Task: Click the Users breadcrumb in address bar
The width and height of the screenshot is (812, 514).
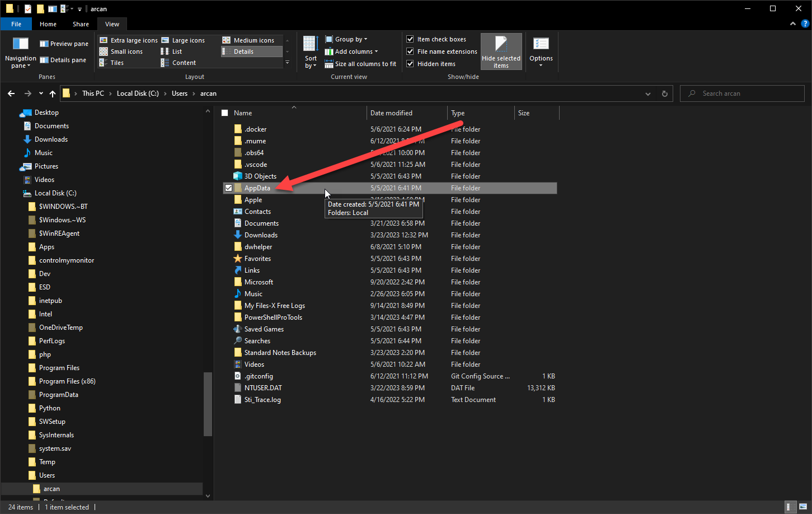Action: coord(180,94)
